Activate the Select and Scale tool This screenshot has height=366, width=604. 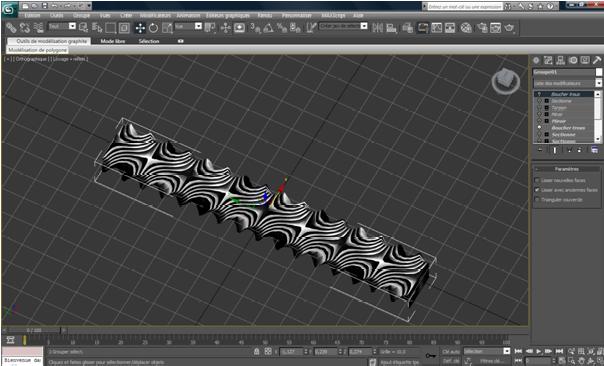click(x=167, y=28)
